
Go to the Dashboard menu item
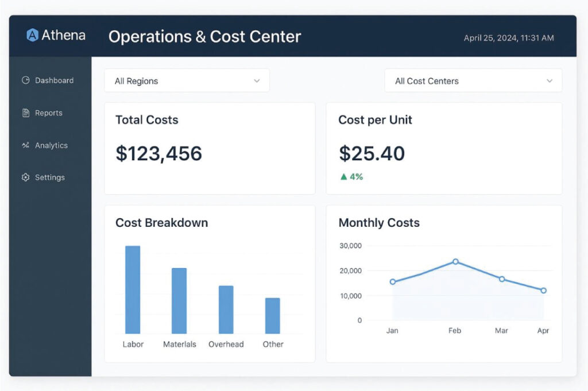(54, 80)
